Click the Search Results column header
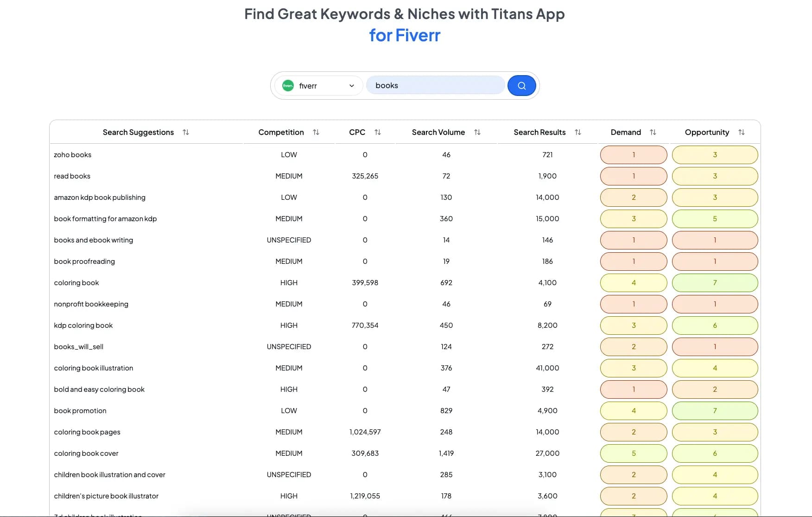The width and height of the screenshot is (812, 517). [x=539, y=132]
